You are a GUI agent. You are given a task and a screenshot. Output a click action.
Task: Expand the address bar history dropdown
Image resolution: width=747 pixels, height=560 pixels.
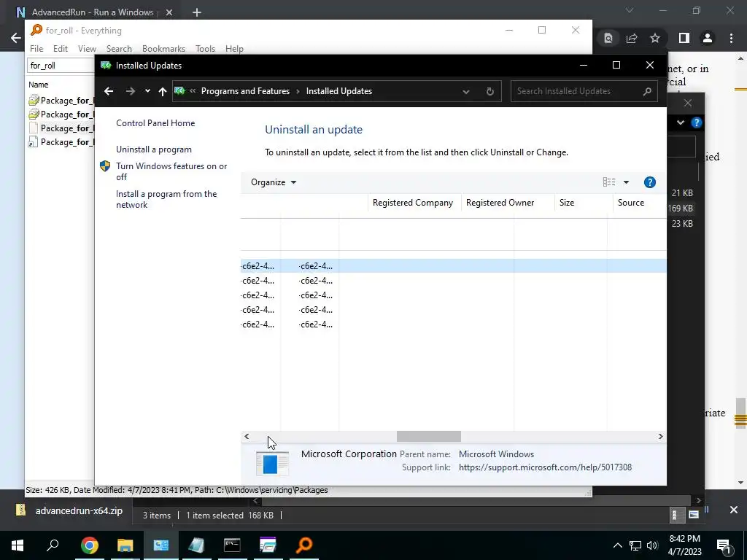[466, 91]
